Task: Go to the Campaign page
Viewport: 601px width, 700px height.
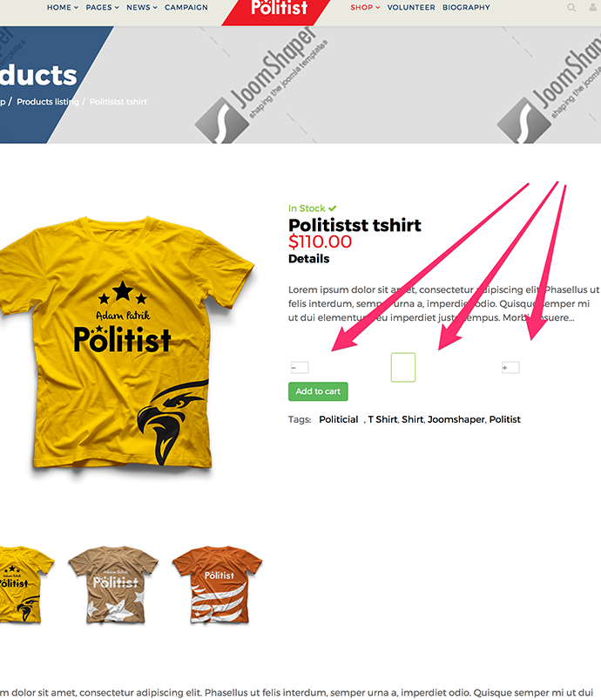Action: coord(186,8)
